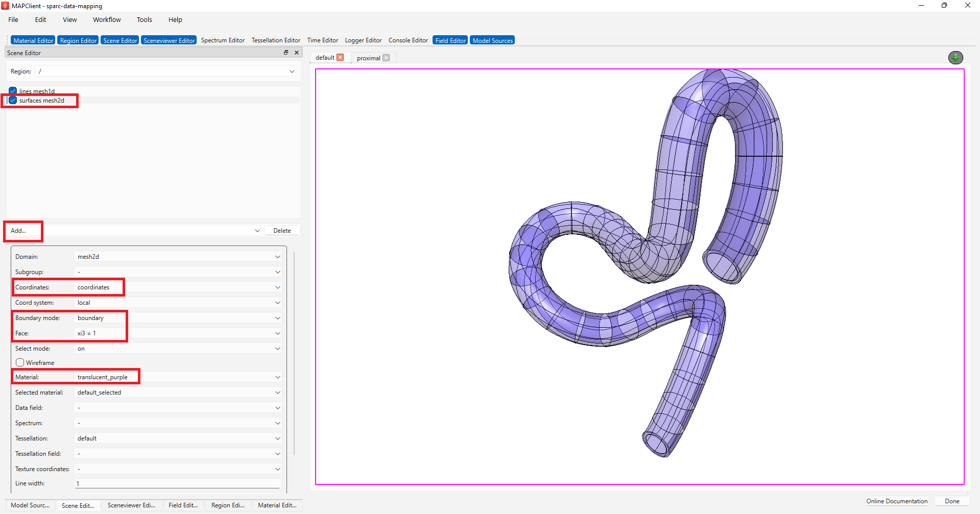The height and width of the screenshot is (514, 980).
Task: Open Online Documentation
Action: coord(897,501)
